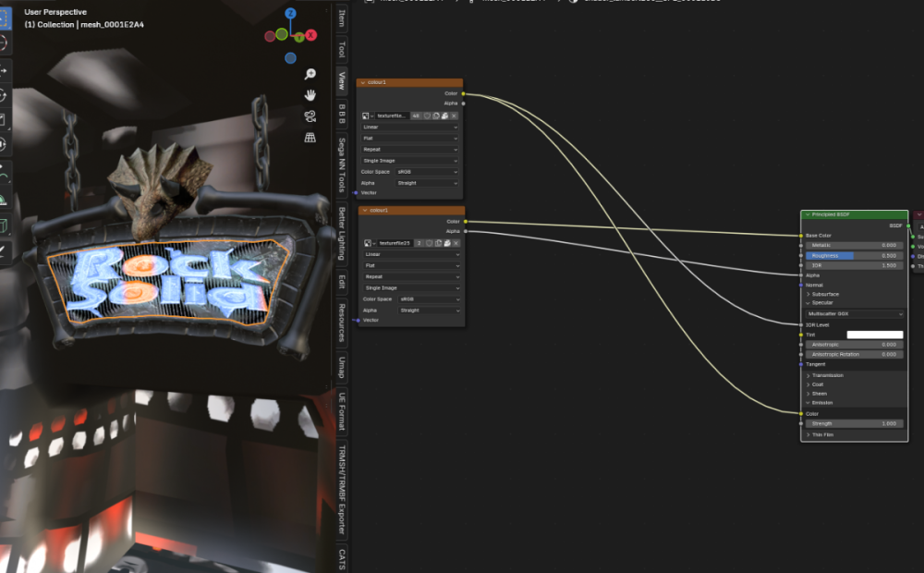The height and width of the screenshot is (573, 924).
Task: Select the Add Cube tool in the toolbar
Action: [x=4, y=226]
